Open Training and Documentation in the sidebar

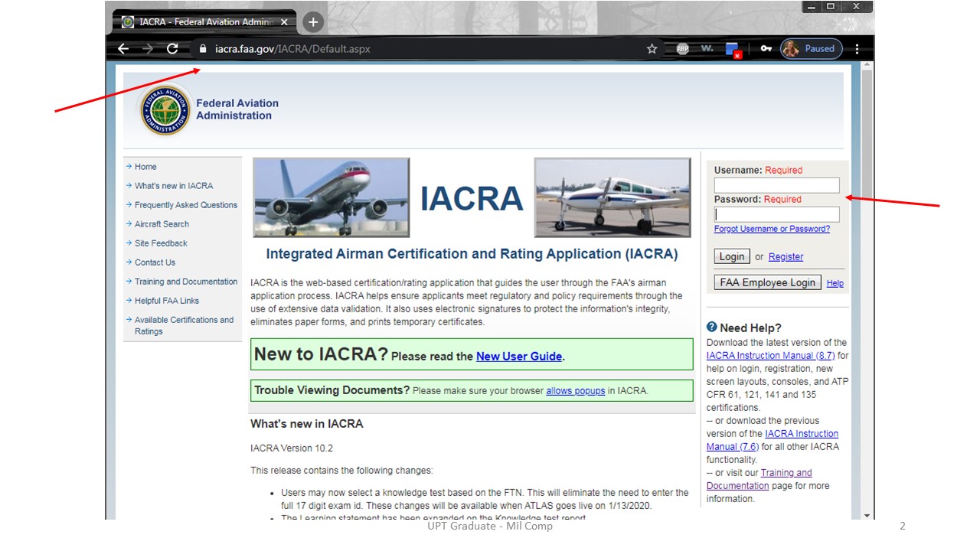coord(186,282)
